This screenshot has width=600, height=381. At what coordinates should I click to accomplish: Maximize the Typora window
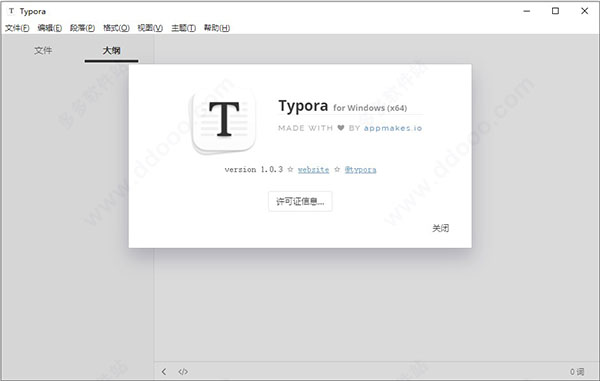pos(555,11)
